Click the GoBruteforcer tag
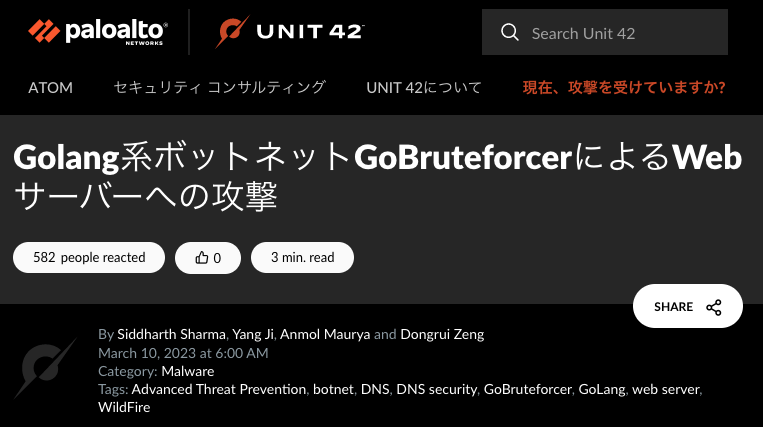763x427 pixels. tap(528, 389)
